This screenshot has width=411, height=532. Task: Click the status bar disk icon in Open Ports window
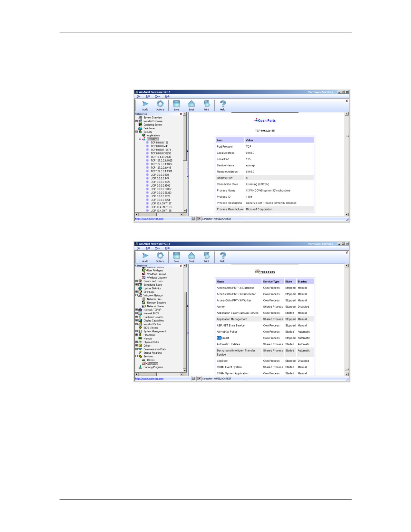click(193, 219)
